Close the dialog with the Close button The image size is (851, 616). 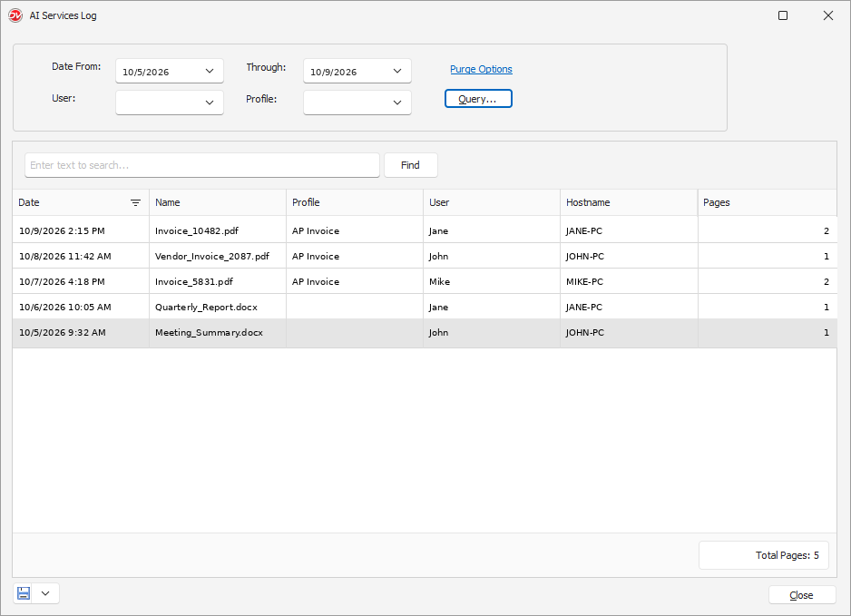pos(802,595)
